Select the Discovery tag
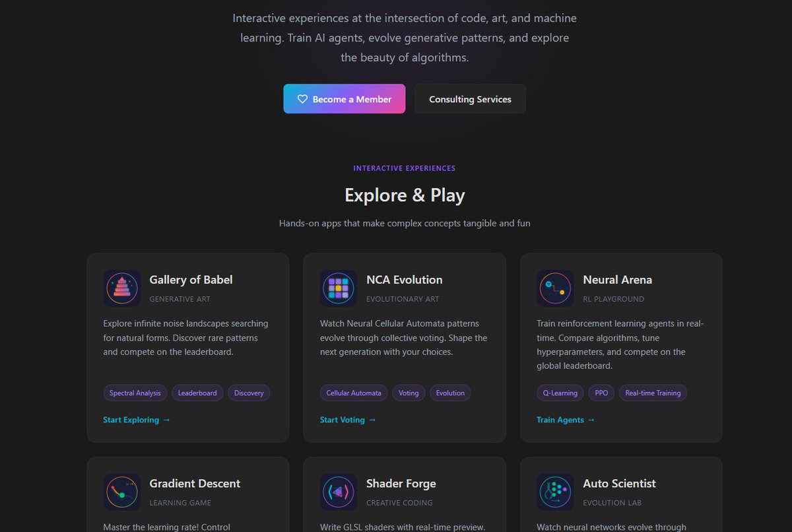The width and height of the screenshot is (792, 532). point(249,393)
